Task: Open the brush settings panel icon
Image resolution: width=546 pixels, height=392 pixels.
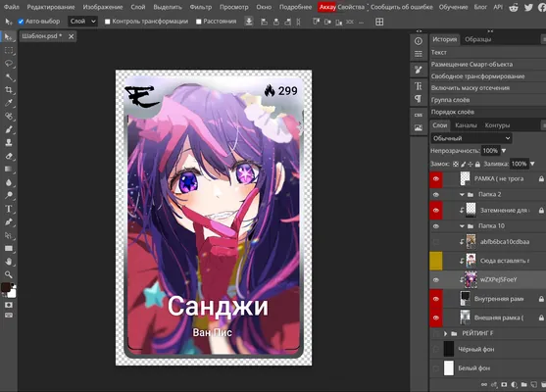Action: 419,70
